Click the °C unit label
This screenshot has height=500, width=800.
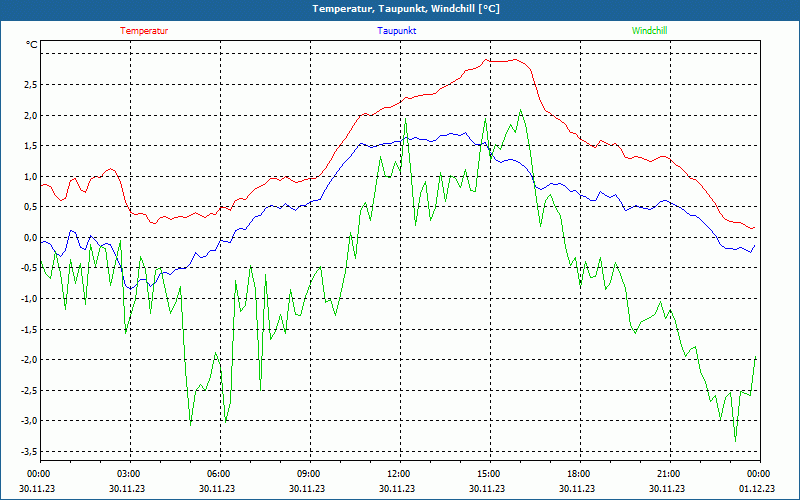32,45
